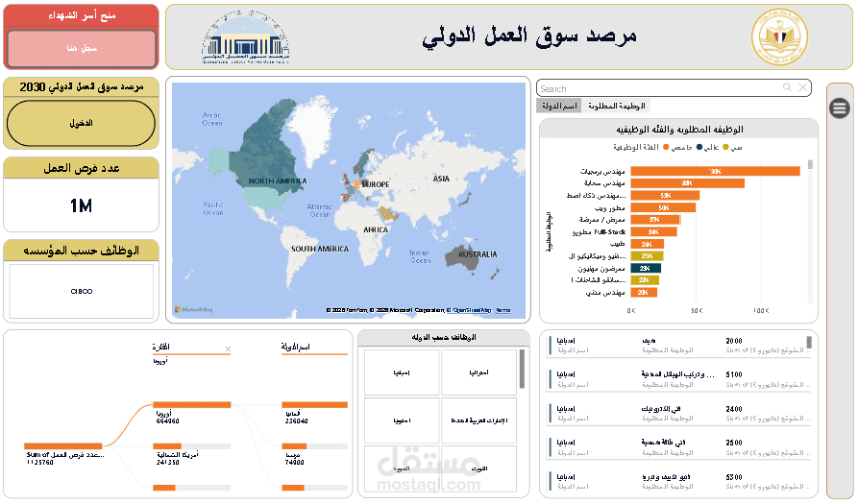
Task: Click the job cards list scrollbar thumb
Action: pos(809,343)
